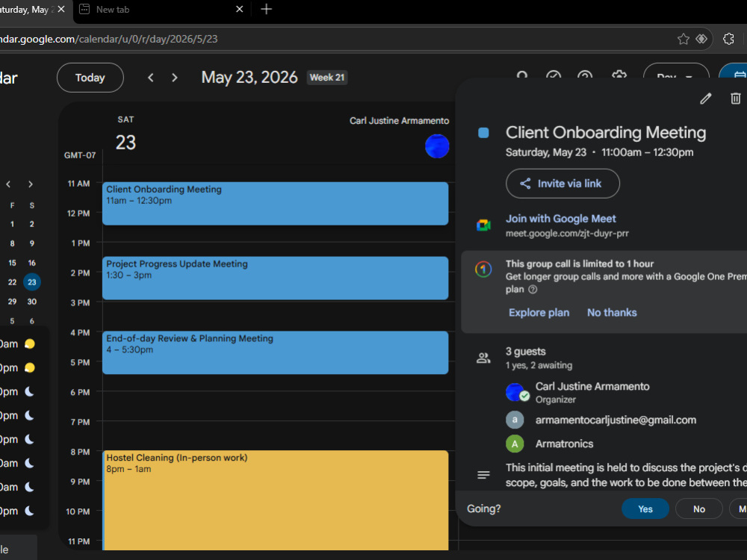Select the 22 in mini calendar
This screenshot has width=747, height=560.
13,282
